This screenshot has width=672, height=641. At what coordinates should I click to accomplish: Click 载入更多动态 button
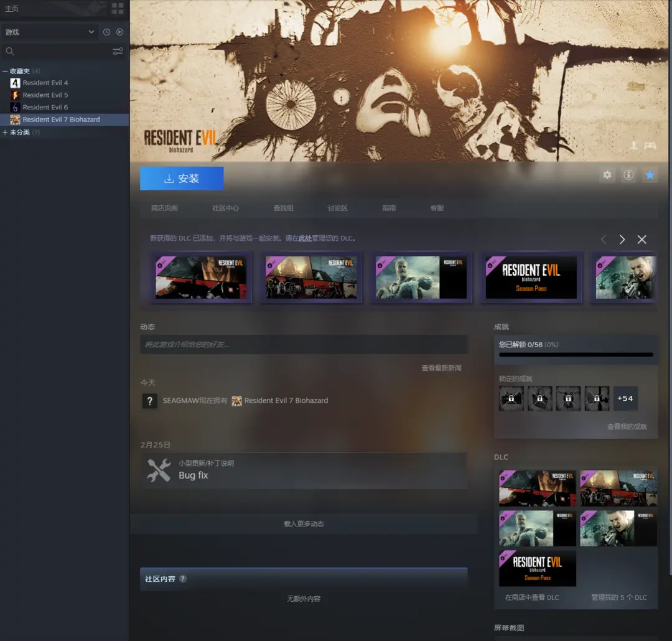[x=304, y=524]
